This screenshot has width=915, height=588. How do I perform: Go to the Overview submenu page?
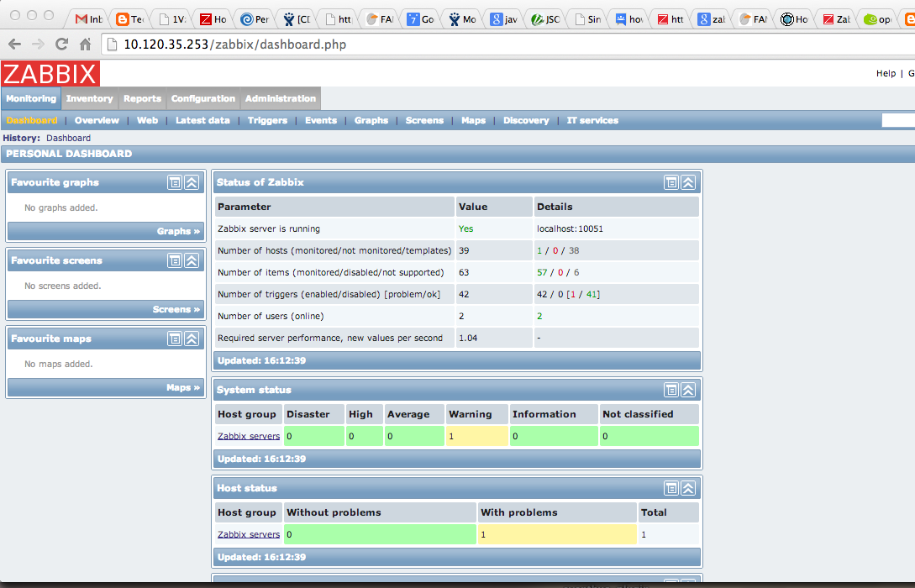point(97,121)
